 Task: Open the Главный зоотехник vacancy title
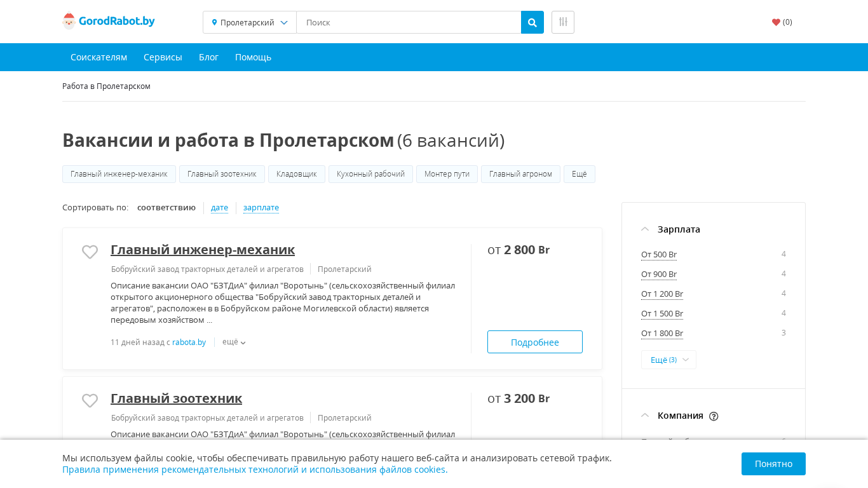pos(176,398)
